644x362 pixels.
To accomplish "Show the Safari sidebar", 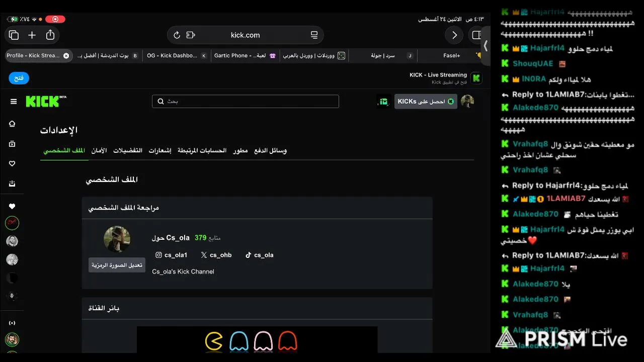I will [x=476, y=35].
